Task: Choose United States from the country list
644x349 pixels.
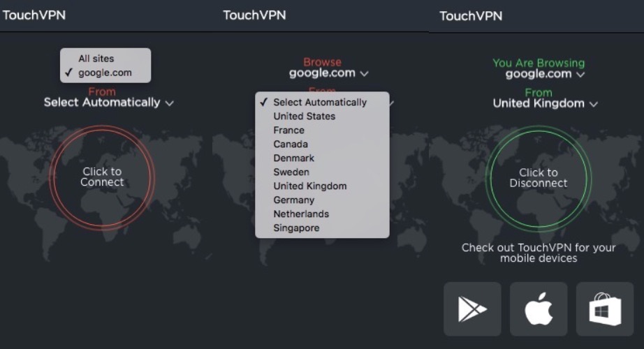Action: click(305, 117)
